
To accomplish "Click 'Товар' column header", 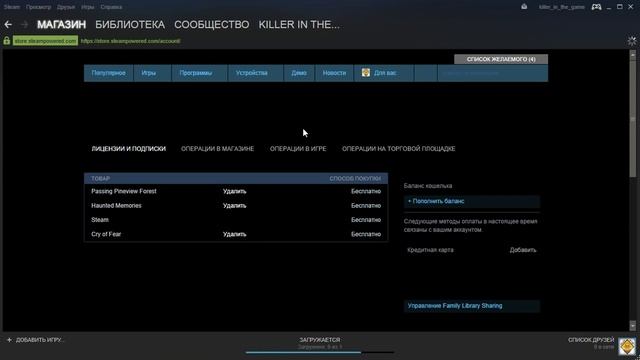I will point(100,178).
